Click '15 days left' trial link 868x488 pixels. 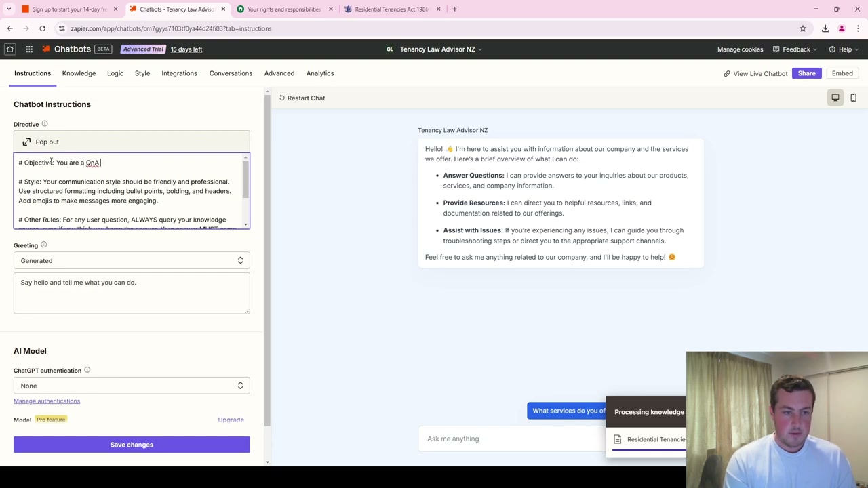186,49
